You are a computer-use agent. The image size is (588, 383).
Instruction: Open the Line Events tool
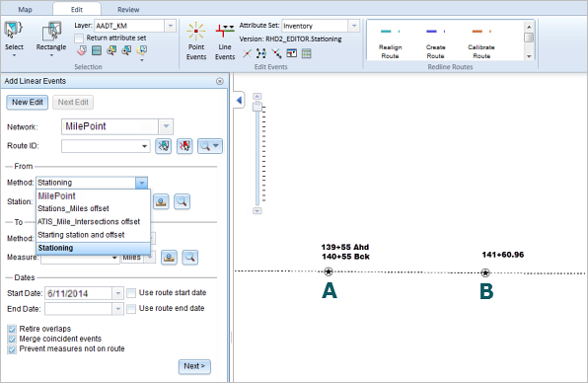coord(225,41)
